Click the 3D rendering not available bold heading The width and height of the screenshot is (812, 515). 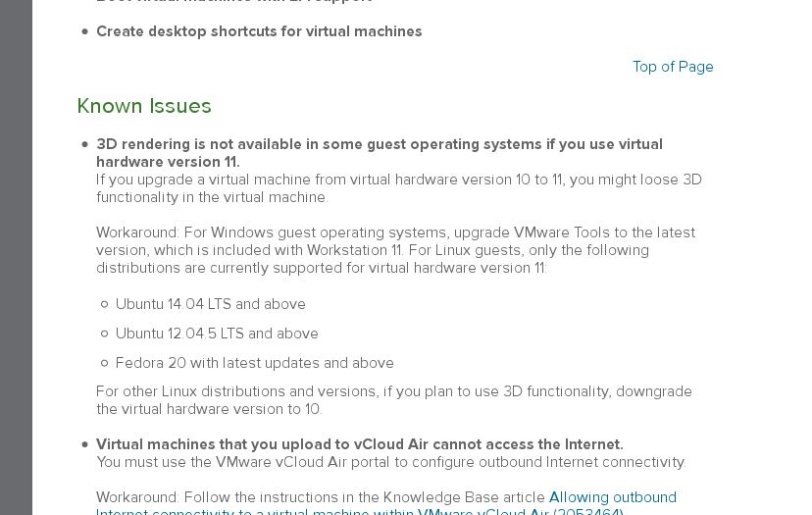[380, 153]
